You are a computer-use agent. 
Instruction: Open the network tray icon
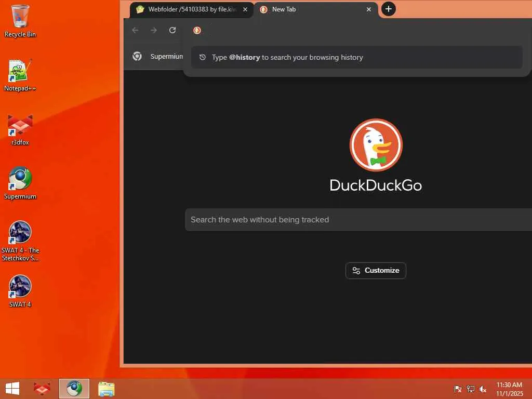click(471, 389)
